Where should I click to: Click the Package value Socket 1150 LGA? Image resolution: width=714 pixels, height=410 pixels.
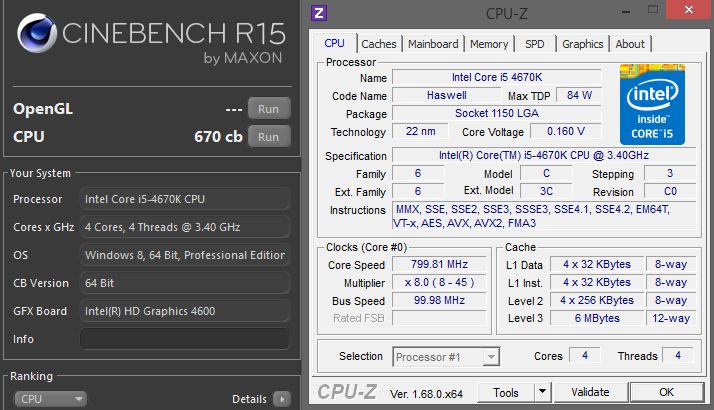tap(497, 113)
